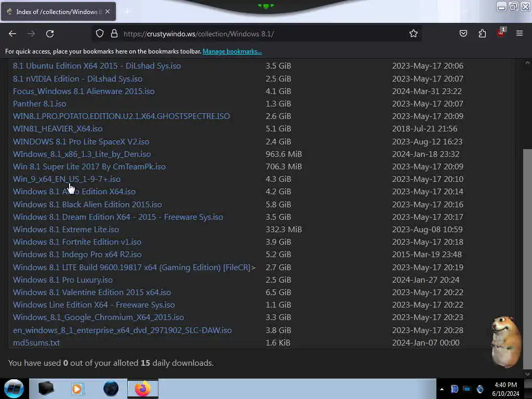Click the page vertical scrollbar thumb
This screenshot has height=399, width=532.
point(527,259)
